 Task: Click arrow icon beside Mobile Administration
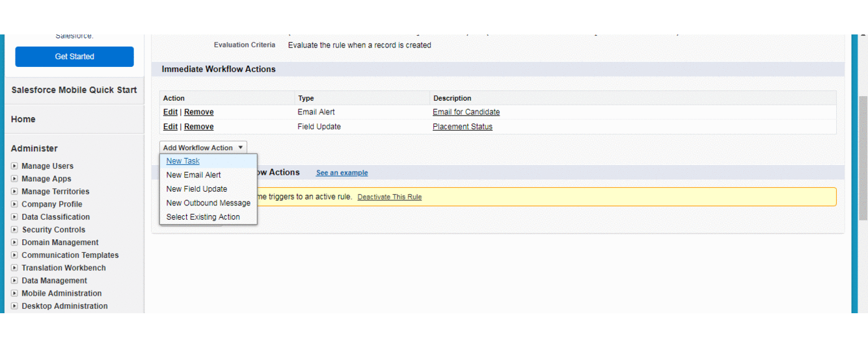[14, 293]
